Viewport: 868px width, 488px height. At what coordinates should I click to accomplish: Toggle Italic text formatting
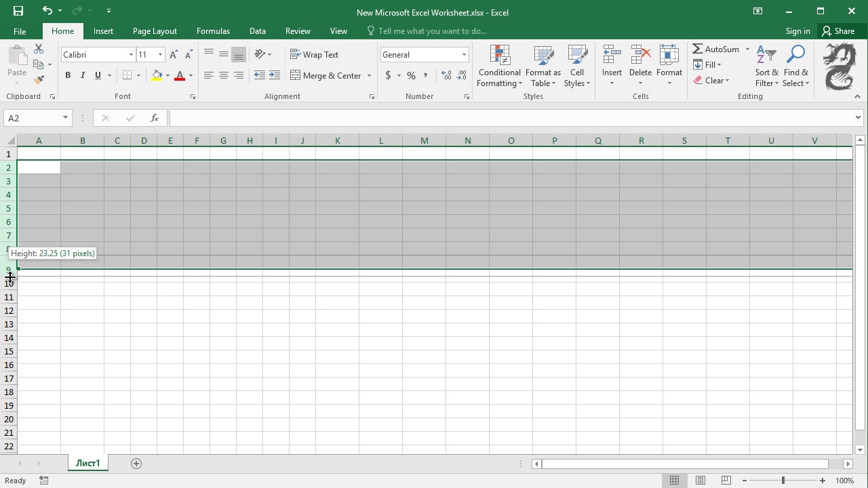click(x=83, y=75)
